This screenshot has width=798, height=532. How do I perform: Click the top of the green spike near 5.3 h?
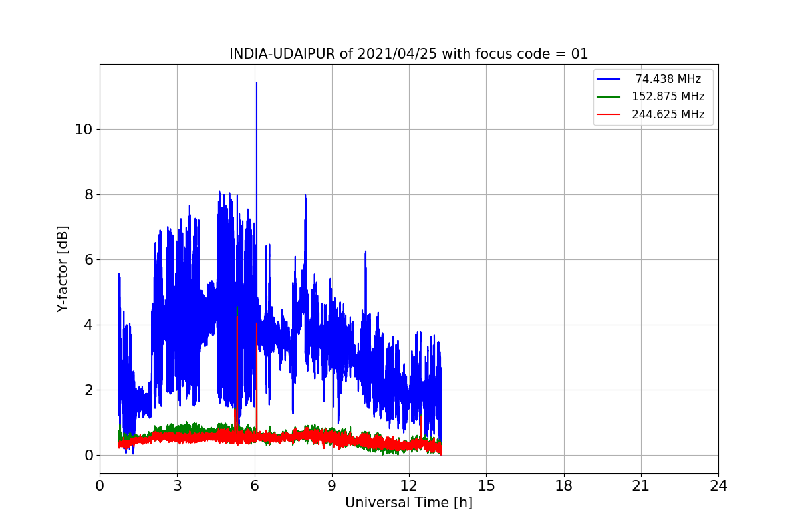[237, 307]
